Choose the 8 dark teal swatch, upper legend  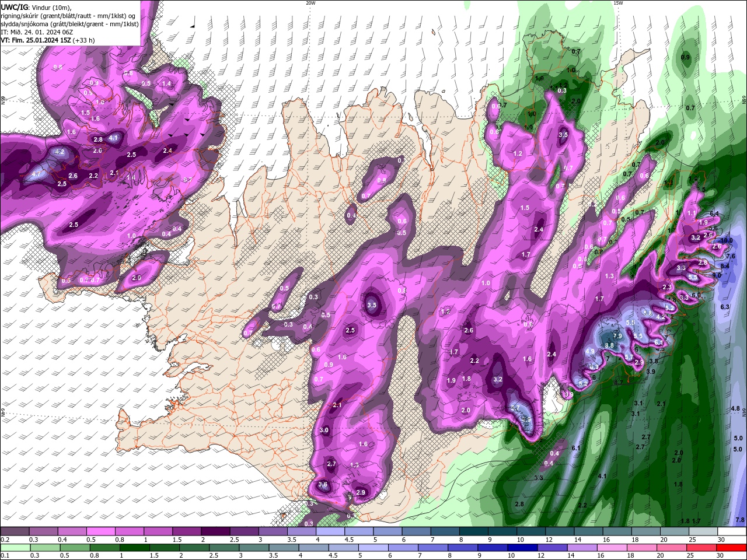point(473,531)
